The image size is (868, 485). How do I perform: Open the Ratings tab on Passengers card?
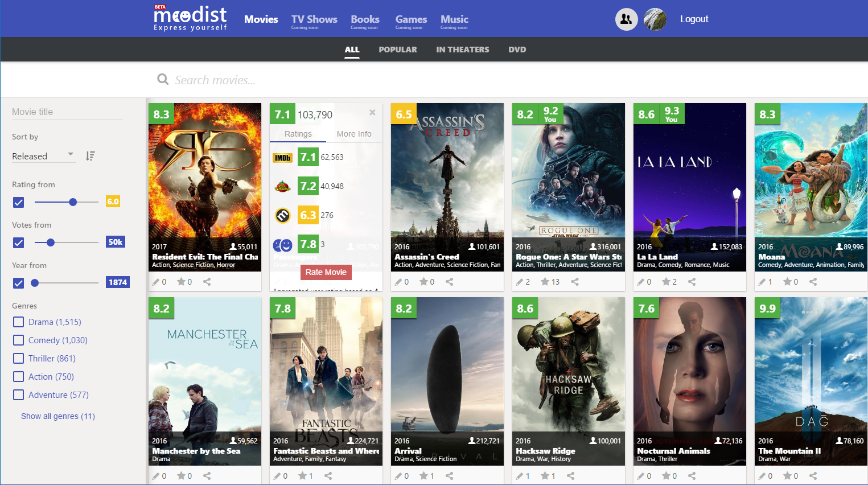tap(298, 134)
